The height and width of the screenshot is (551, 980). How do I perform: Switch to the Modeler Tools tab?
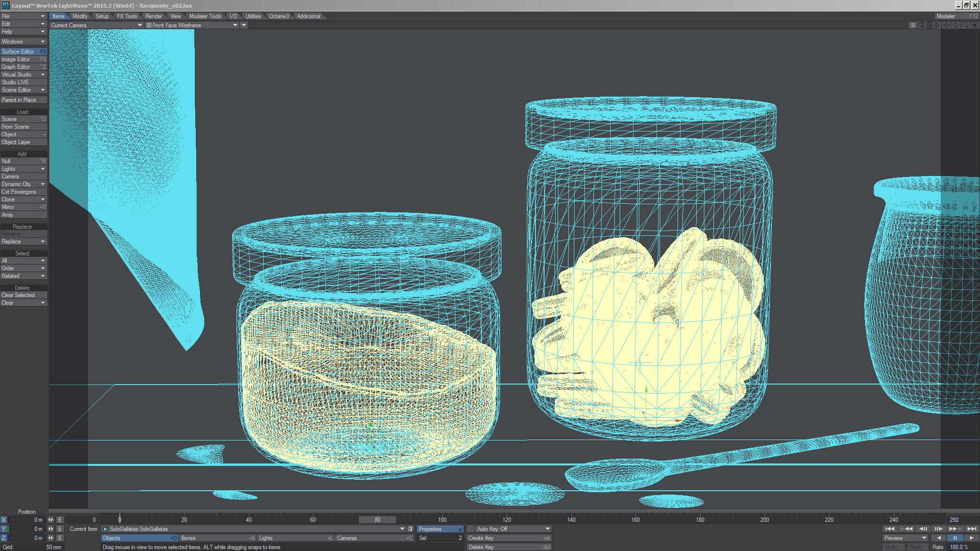point(205,16)
